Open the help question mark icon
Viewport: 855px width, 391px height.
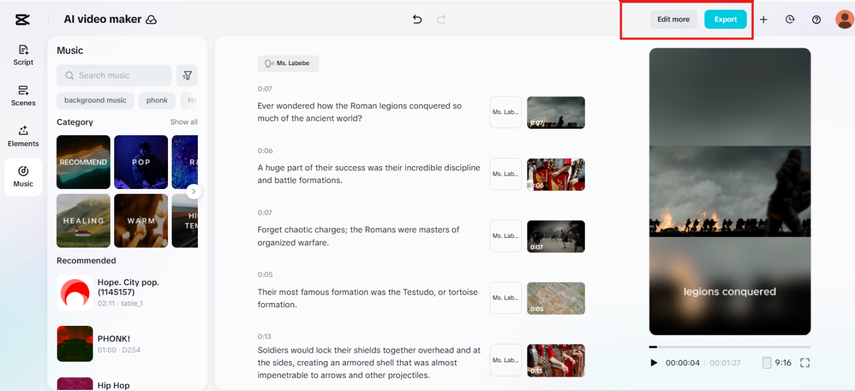coord(816,20)
